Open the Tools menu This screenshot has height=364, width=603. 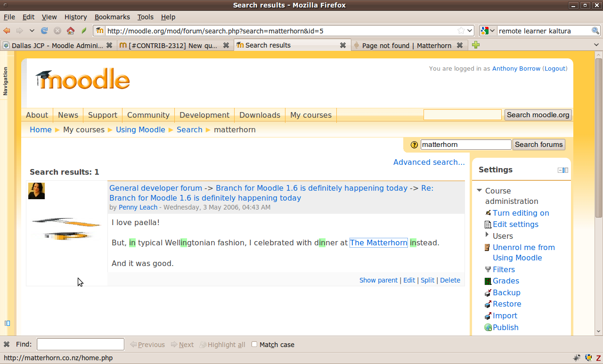(x=146, y=17)
